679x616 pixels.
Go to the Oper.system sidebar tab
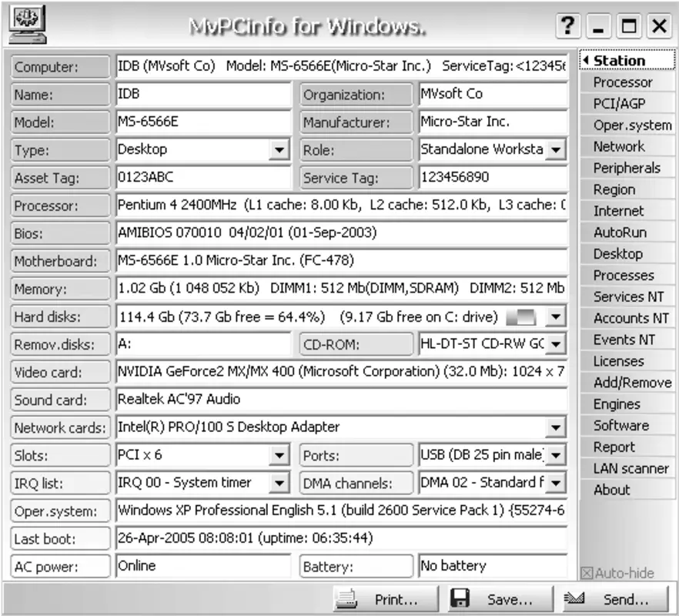tap(627, 126)
